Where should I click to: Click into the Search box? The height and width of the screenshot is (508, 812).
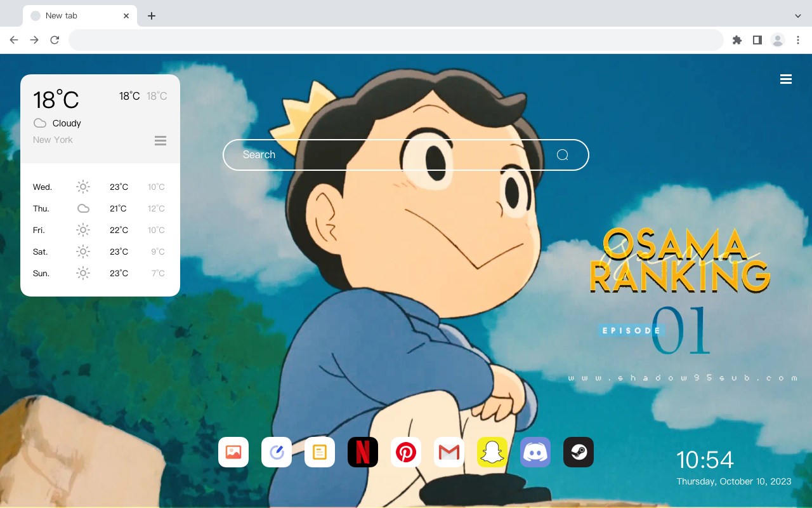click(406, 155)
